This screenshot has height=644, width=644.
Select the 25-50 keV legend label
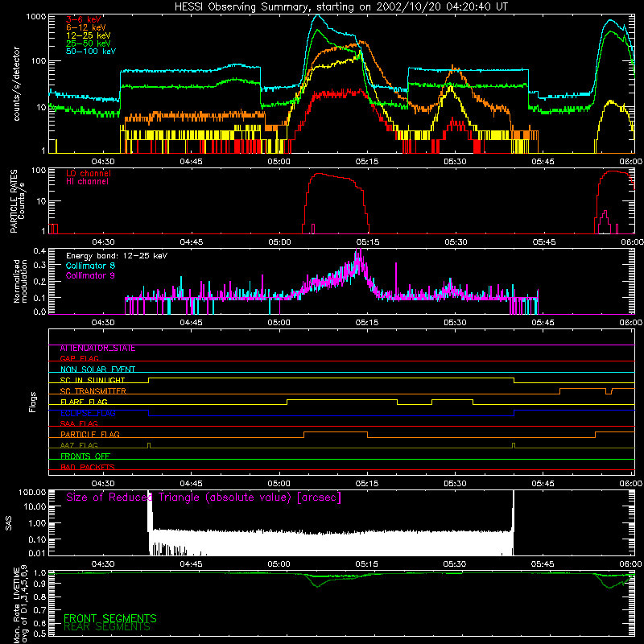(88, 43)
